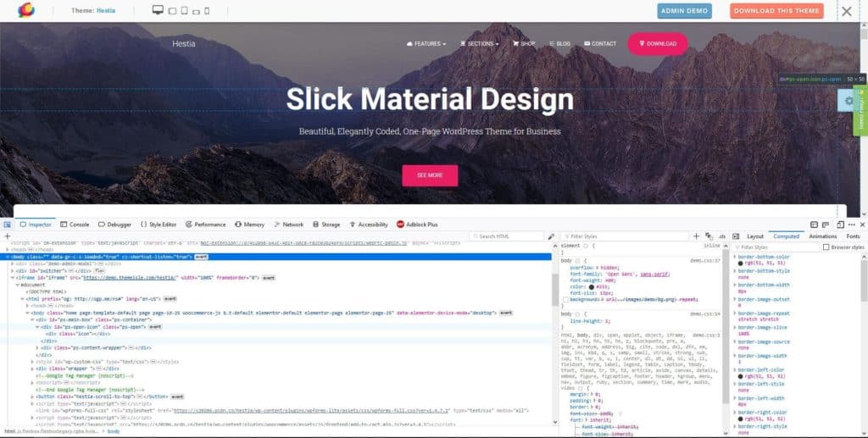Image resolution: width=868 pixels, height=438 pixels.
Task: Open the Accessibility panel
Action: [369, 225]
